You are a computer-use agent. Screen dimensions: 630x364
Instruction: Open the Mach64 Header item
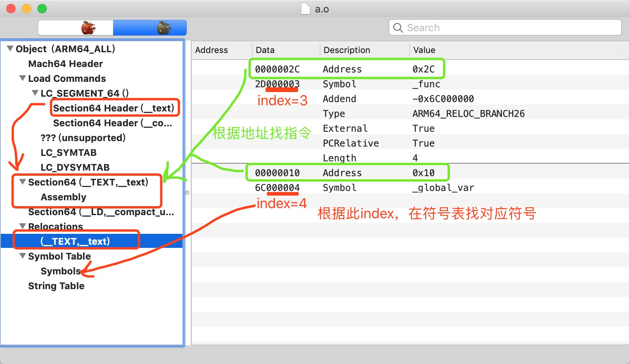click(65, 64)
